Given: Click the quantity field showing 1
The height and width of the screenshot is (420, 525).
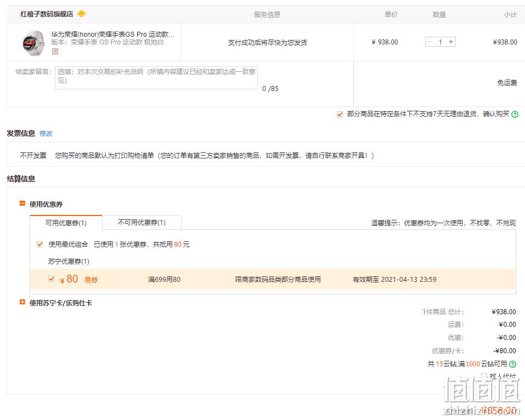Looking at the screenshot, I should pos(441,42).
